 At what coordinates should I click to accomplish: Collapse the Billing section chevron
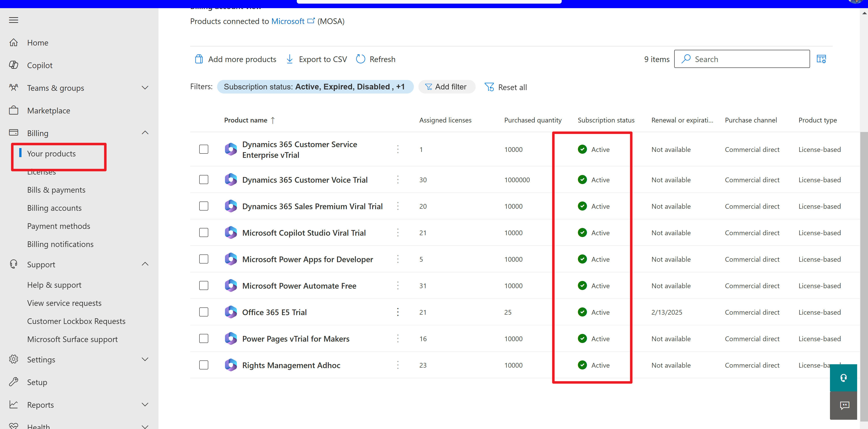(x=145, y=133)
